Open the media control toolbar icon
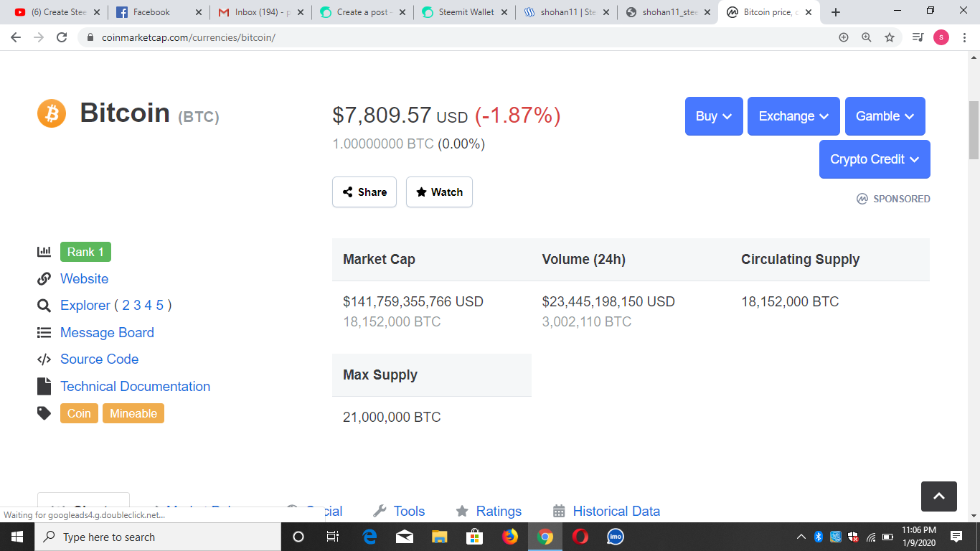 click(918, 37)
